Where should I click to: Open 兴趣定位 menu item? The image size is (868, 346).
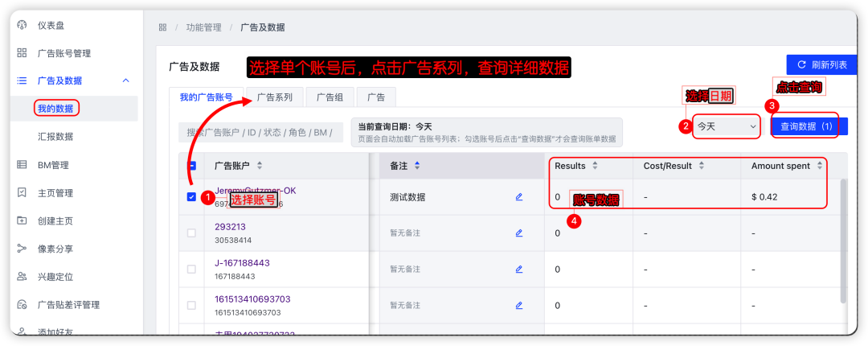55,277
